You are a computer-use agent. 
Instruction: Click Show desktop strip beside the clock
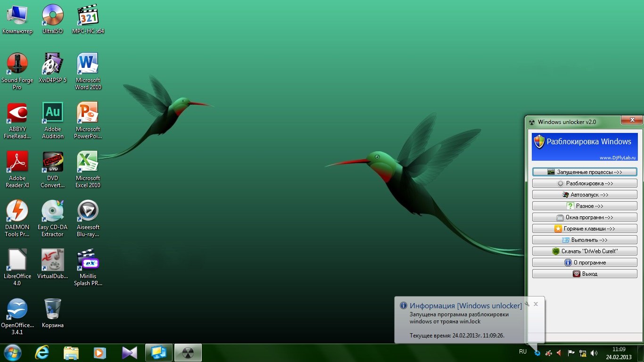click(x=640, y=353)
